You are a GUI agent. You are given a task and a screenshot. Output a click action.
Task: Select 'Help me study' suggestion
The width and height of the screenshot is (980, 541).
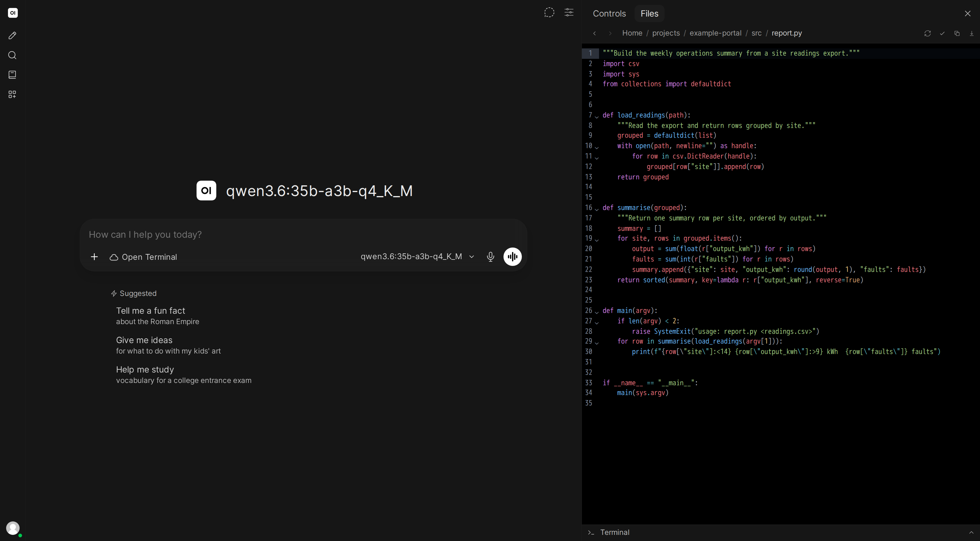(183, 375)
